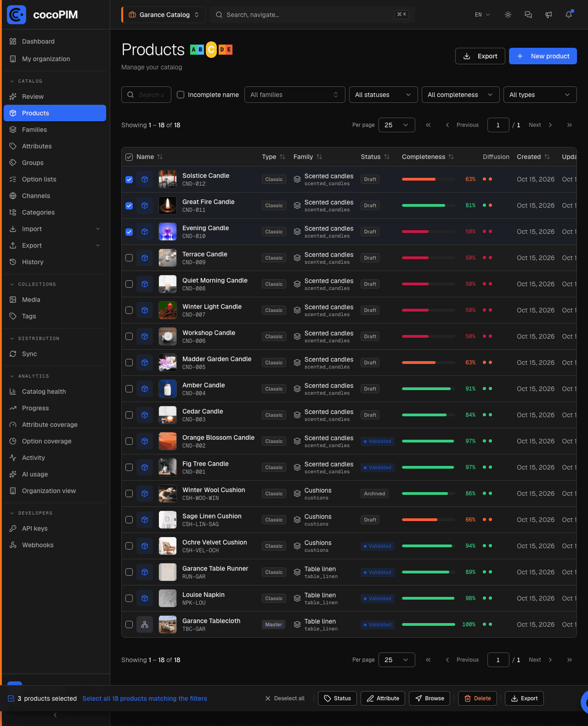The height and width of the screenshot is (726, 588).
Task: Open the All statuses dropdown
Action: coord(384,95)
